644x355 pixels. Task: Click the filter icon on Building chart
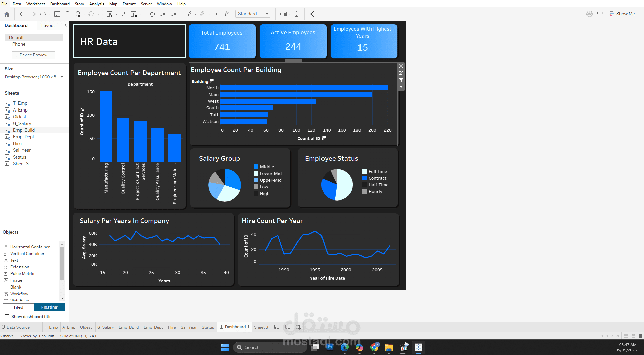click(x=401, y=80)
